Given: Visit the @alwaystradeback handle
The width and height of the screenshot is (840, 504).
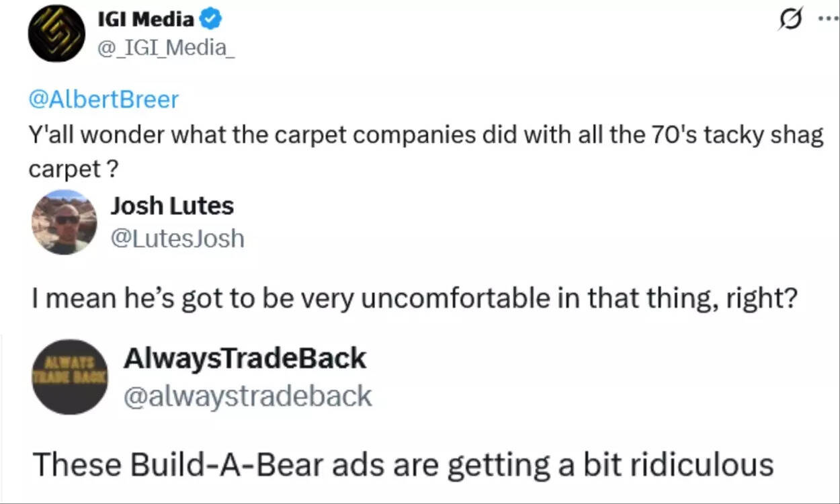Looking at the screenshot, I should coord(247,396).
